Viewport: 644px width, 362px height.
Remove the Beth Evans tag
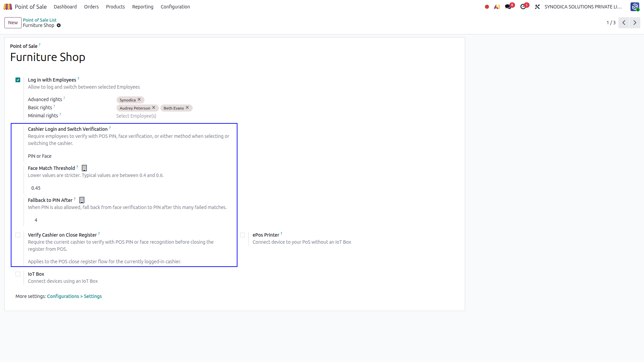click(x=187, y=108)
